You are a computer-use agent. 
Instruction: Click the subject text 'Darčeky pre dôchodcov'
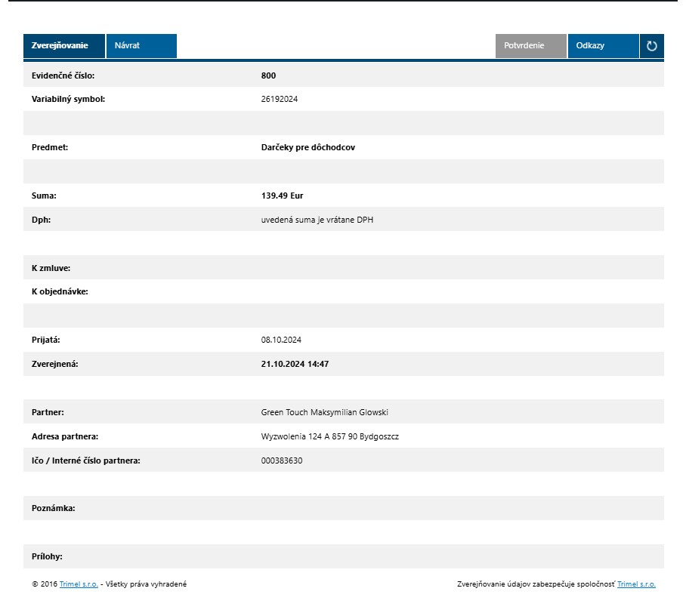pos(307,147)
